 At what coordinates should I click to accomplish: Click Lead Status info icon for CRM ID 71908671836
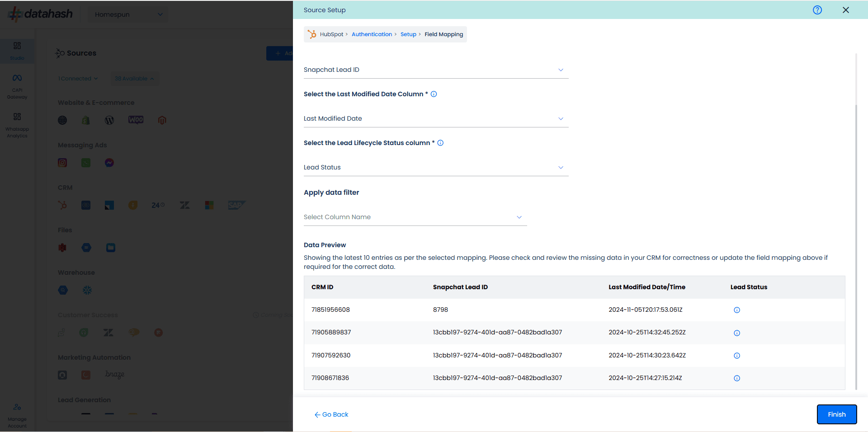click(x=737, y=378)
